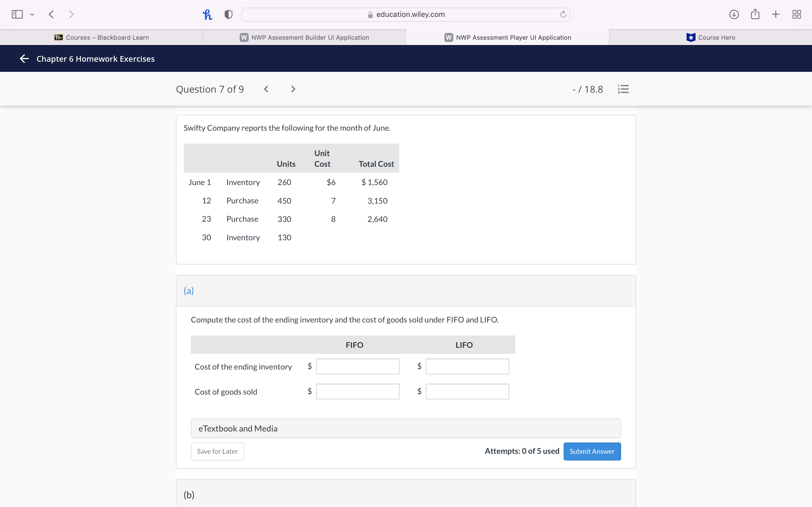
Task: Go to the previous question chevron
Action: tap(266, 89)
